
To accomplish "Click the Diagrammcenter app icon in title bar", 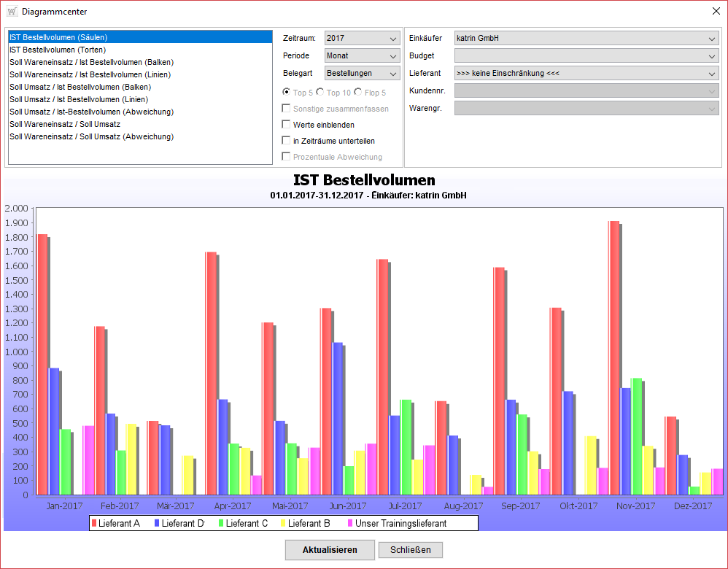I will tap(12, 12).
